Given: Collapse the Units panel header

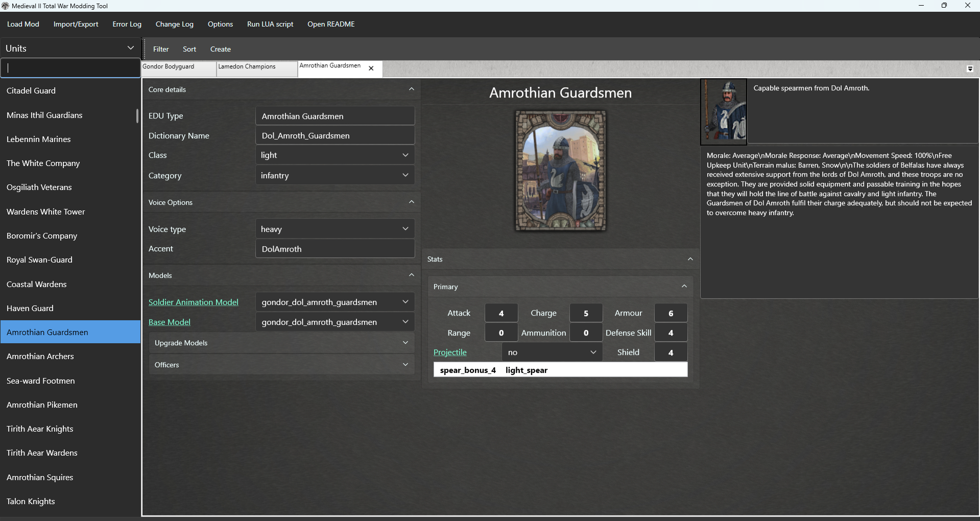Looking at the screenshot, I should click(x=131, y=48).
